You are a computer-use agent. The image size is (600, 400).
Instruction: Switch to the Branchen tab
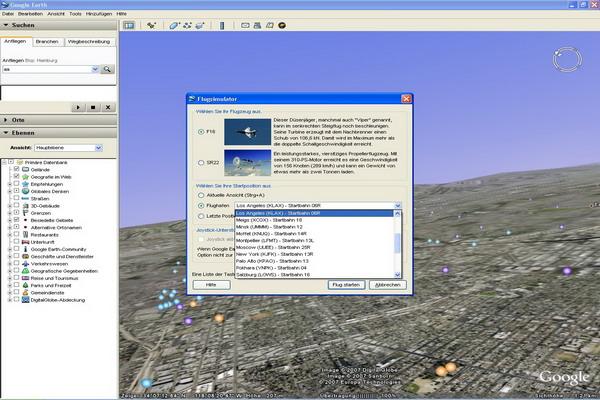[47, 41]
